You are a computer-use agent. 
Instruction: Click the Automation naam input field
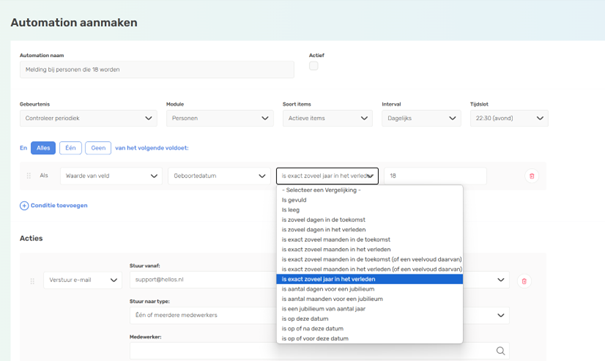[x=157, y=69]
